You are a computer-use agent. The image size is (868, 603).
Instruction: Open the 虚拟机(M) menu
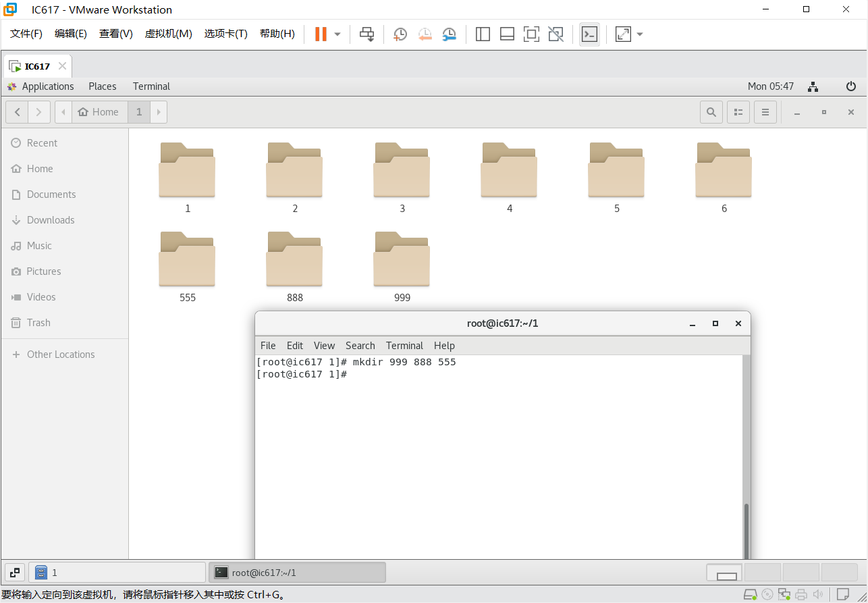[x=169, y=34]
